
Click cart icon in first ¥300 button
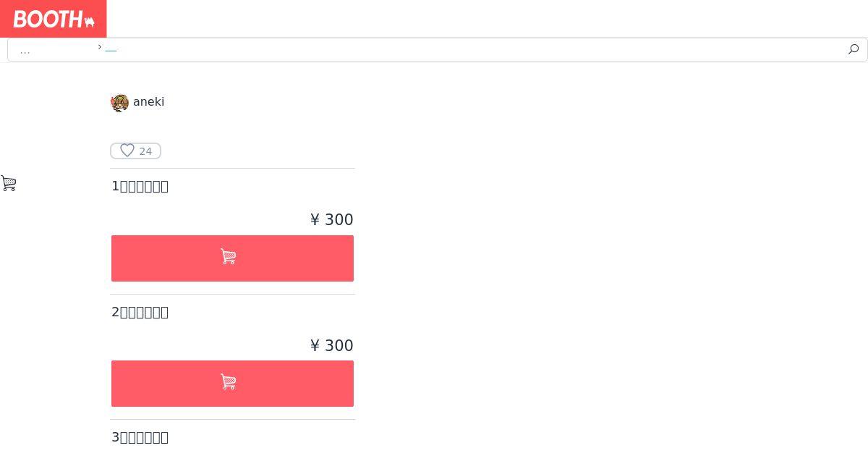pyautogui.click(x=229, y=257)
